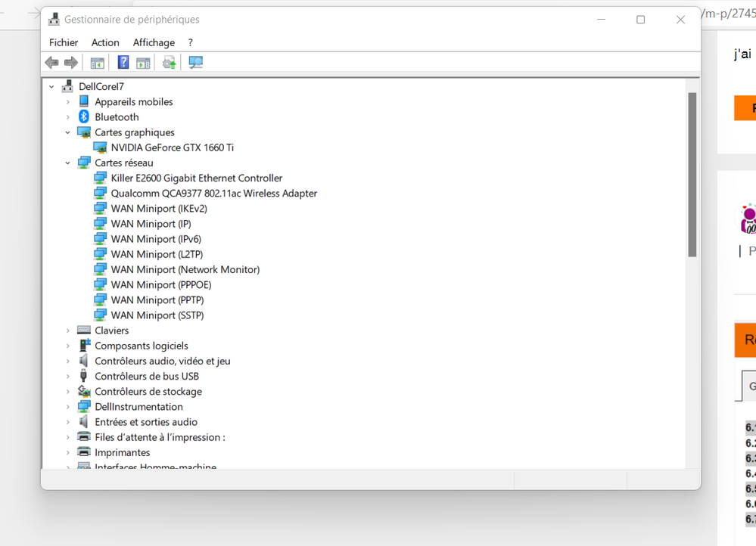Viewport: 756px width, 546px height.
Task: Click the Back arrow toolbar icon
Action: point(51,63)
